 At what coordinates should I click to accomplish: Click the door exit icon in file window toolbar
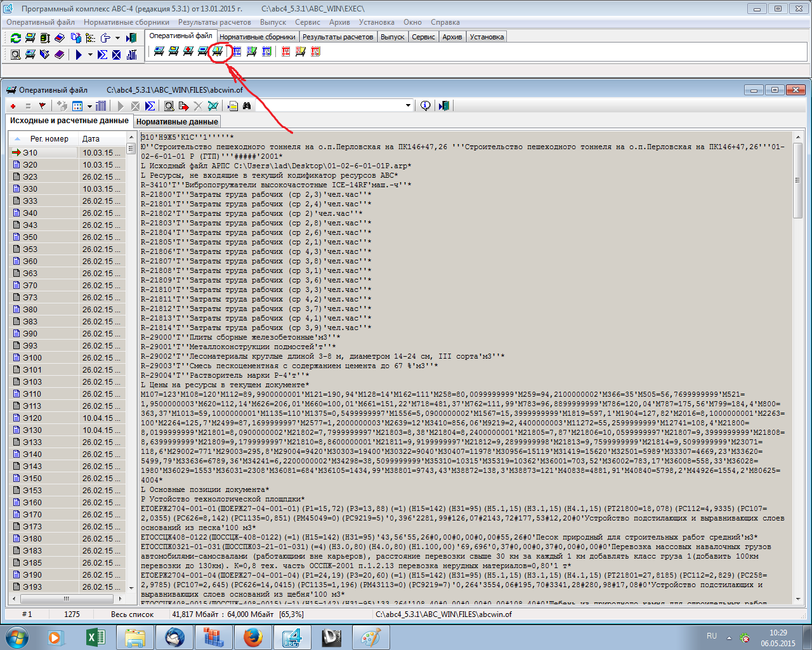(x=443, y=105)
